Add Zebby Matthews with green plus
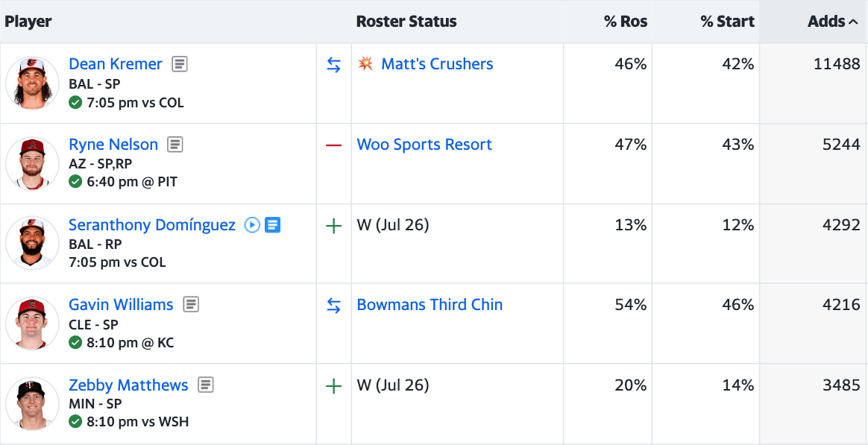Image resolution: width=868 pixels, height=445 pixels. point(334,386)
